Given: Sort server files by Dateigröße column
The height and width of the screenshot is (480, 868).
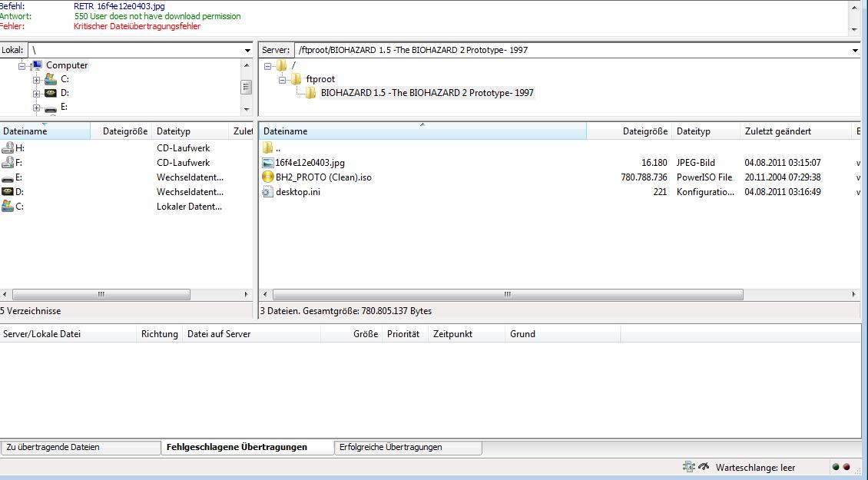Looking at the screenshot, I should pyautogui.click(x=644, y=131).
